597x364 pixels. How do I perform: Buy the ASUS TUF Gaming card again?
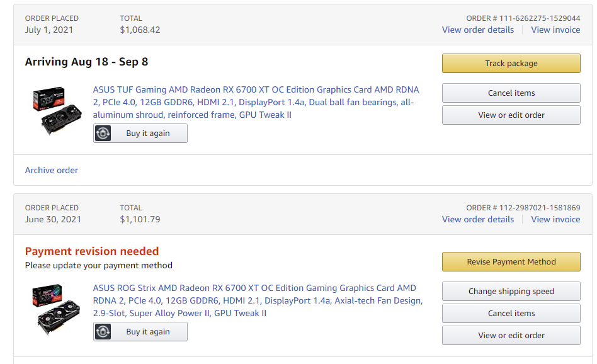click(x=140, y=134)
